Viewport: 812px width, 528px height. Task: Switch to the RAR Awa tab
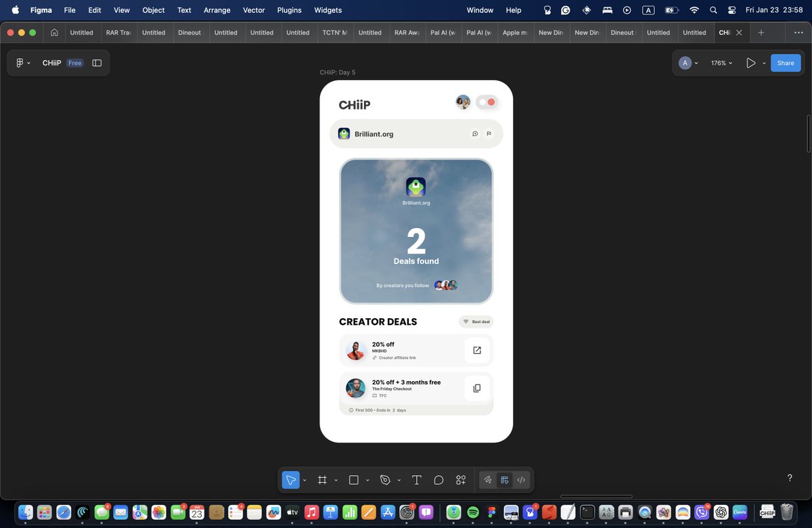click(x=407, y=32)
